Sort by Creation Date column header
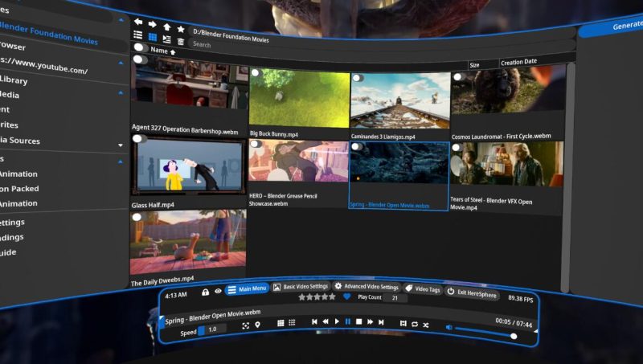Image resolution: width=643 pixels, height=364 pixels. click(518, 62)
